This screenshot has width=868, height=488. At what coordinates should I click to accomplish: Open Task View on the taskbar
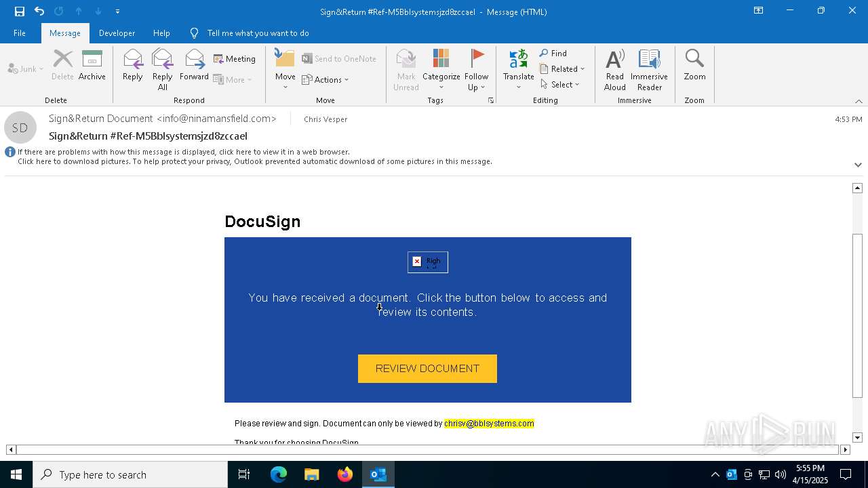point(244,474)
